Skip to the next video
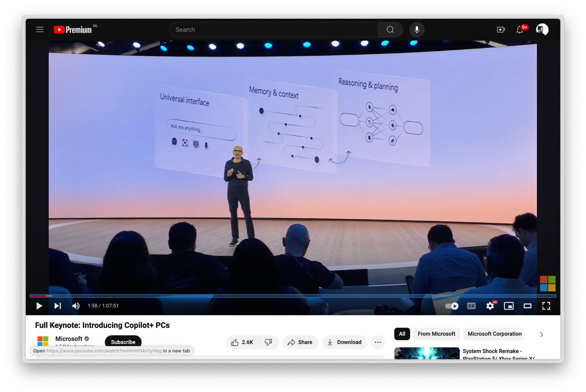 [57, 306]
